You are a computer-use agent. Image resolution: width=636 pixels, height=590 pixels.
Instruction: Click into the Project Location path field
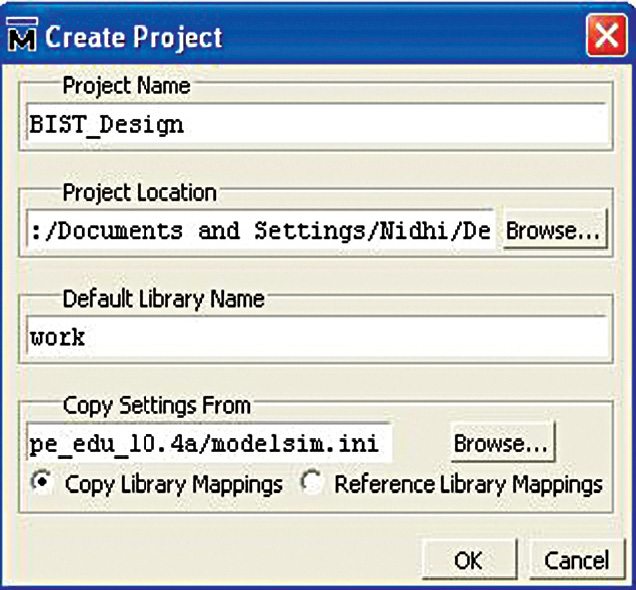[260, 231]
